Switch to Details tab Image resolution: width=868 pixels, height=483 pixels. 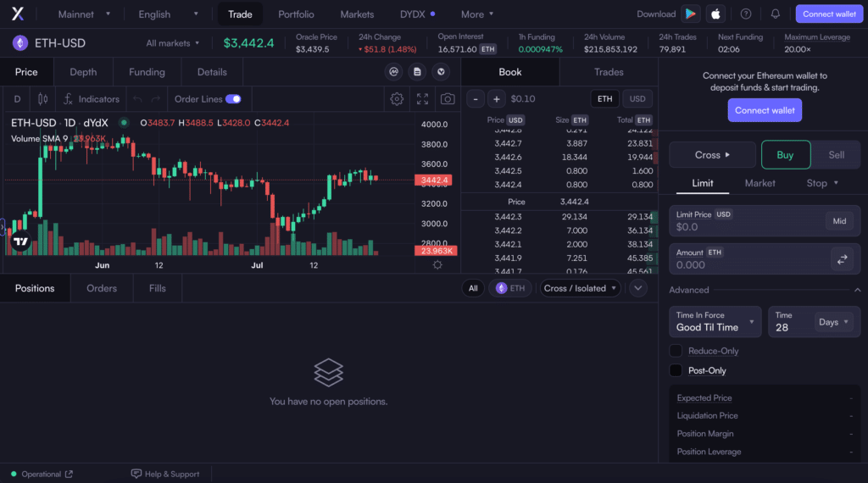coord(212,72)
